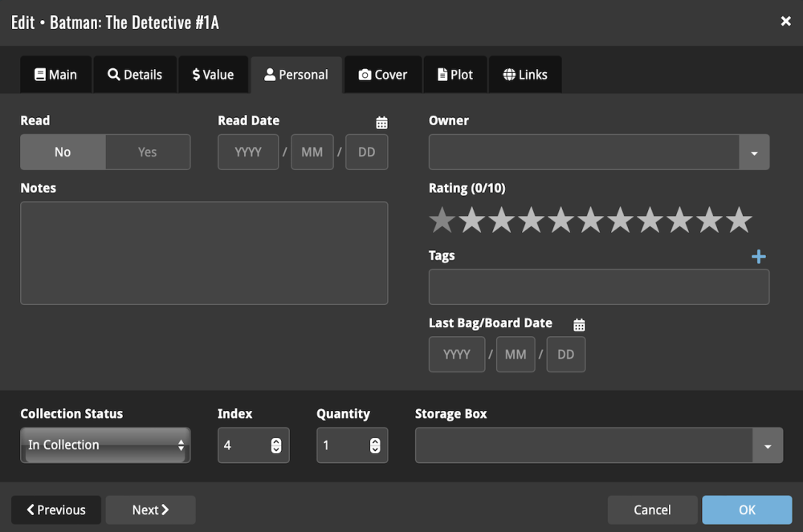The image size is (803, 532).
Task: Set Read status to No
Action: click(63, 152)
